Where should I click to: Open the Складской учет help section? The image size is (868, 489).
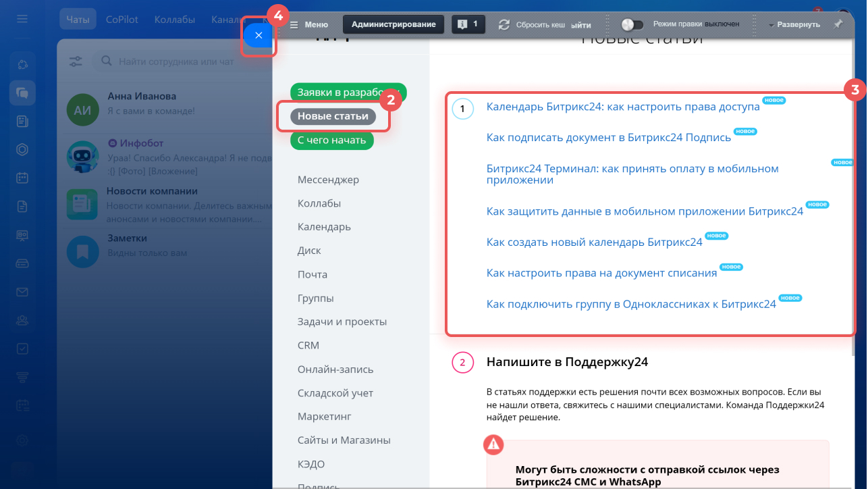(x=335, y=393)
